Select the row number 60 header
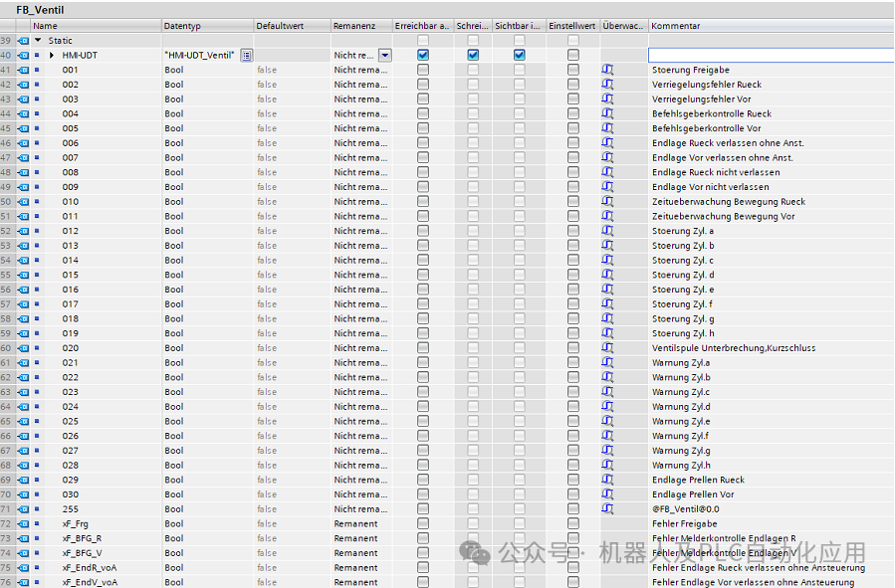 [7, 348]
